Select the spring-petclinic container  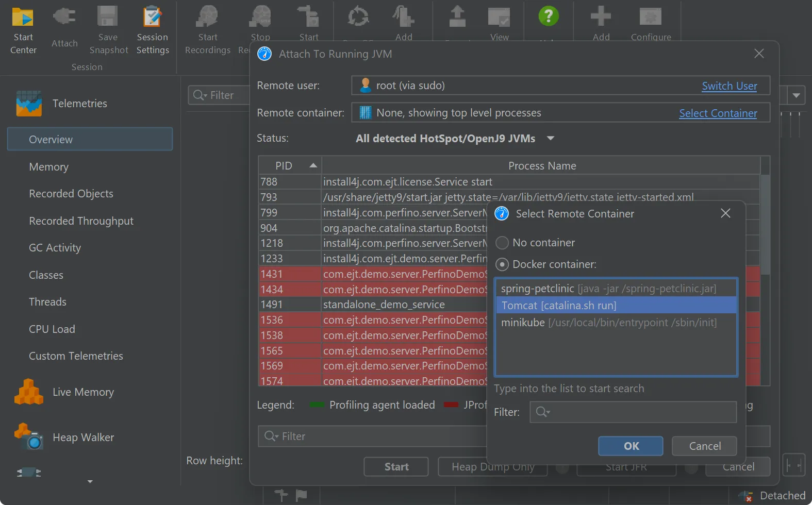(616, 289)
